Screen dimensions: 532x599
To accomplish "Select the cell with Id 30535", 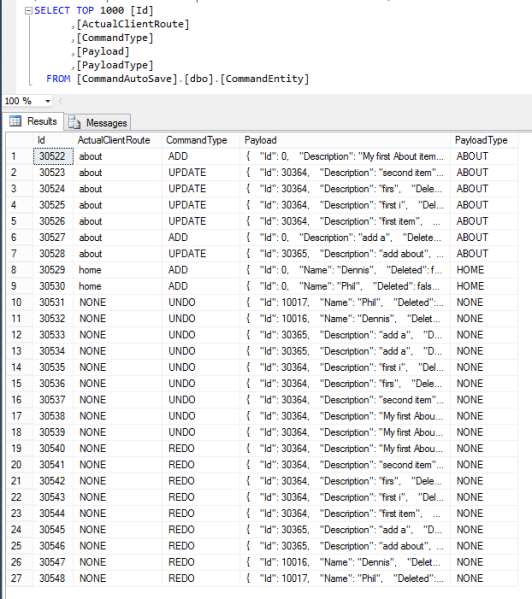I will (53, 367).
